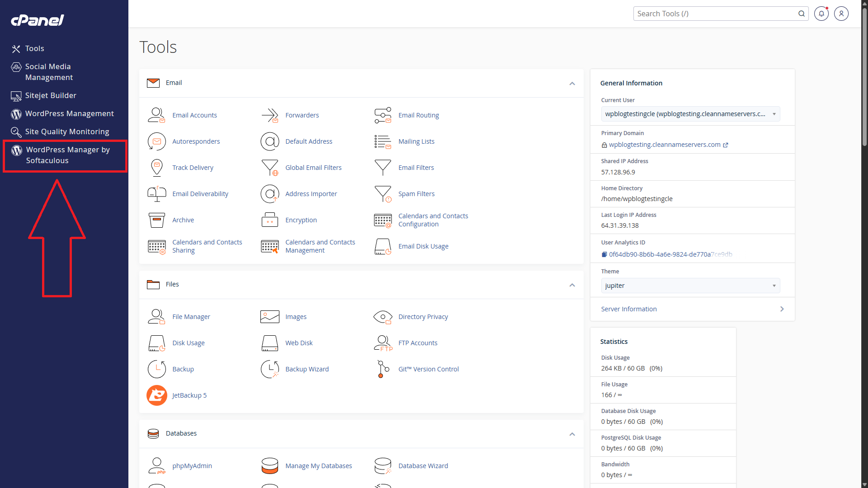Focus the Search Tools input field
868x488 pixels.
coord(716,14)
